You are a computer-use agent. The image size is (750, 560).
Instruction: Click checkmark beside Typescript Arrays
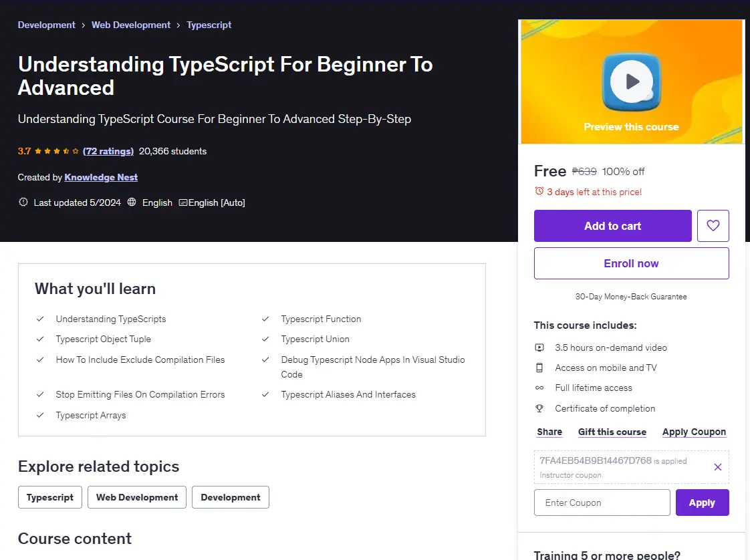[x=40, y=415]
